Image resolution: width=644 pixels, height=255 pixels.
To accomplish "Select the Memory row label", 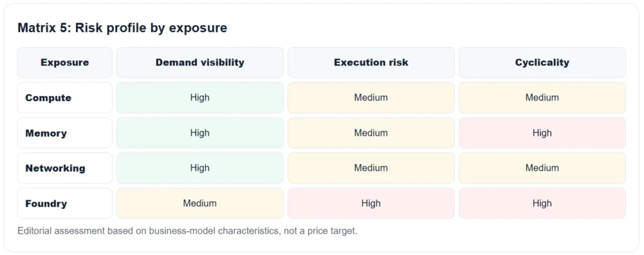I will (65, 133).
